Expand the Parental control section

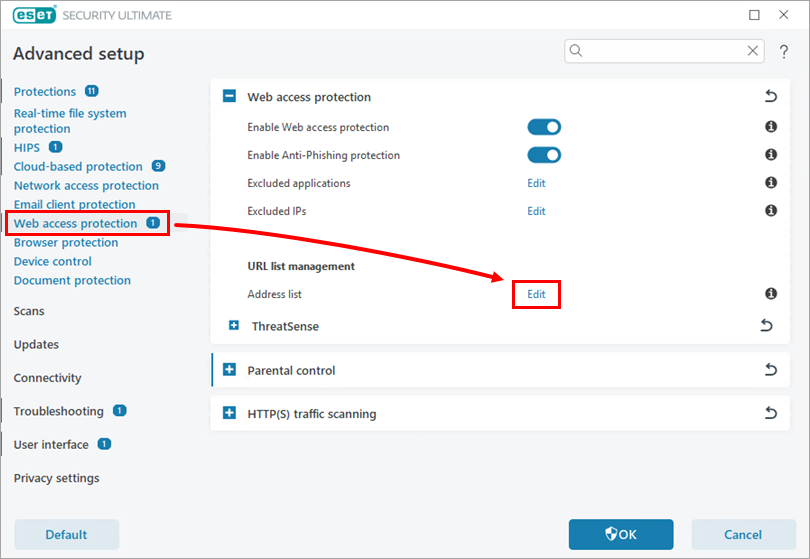click(229, 370)
